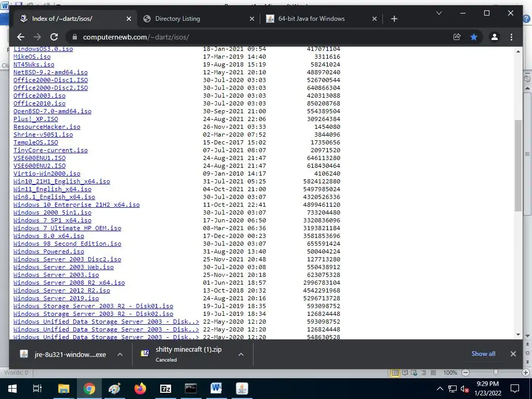This screenshot has height=399, width=532.
Task: Open the Windows Start menu
Action: point(12,389)
